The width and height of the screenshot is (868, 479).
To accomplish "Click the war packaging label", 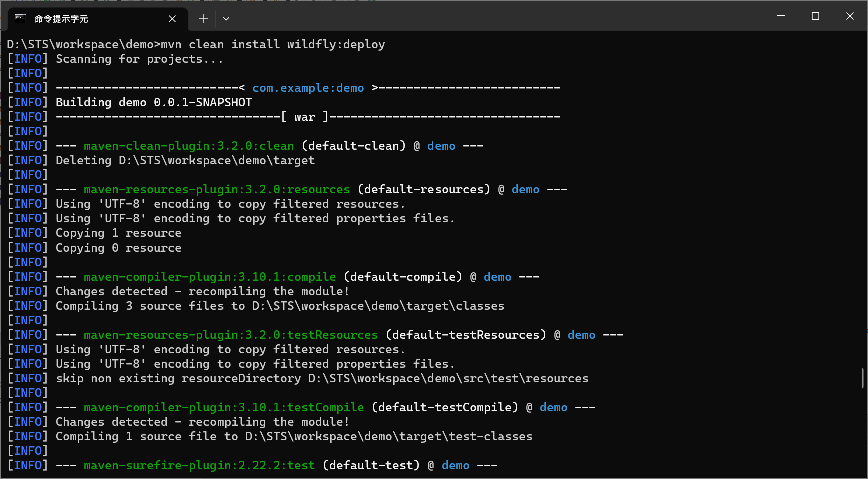I will point(304,117).
